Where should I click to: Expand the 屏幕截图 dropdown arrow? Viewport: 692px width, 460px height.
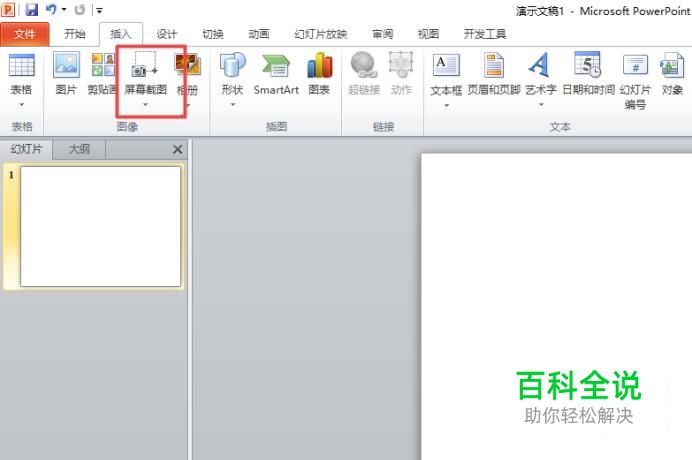(145, 105)
